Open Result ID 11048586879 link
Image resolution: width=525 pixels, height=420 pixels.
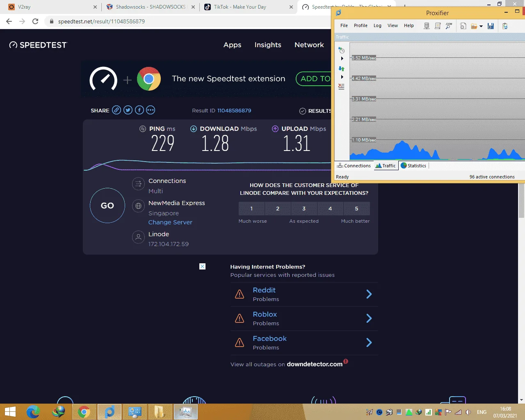(234, 111)
